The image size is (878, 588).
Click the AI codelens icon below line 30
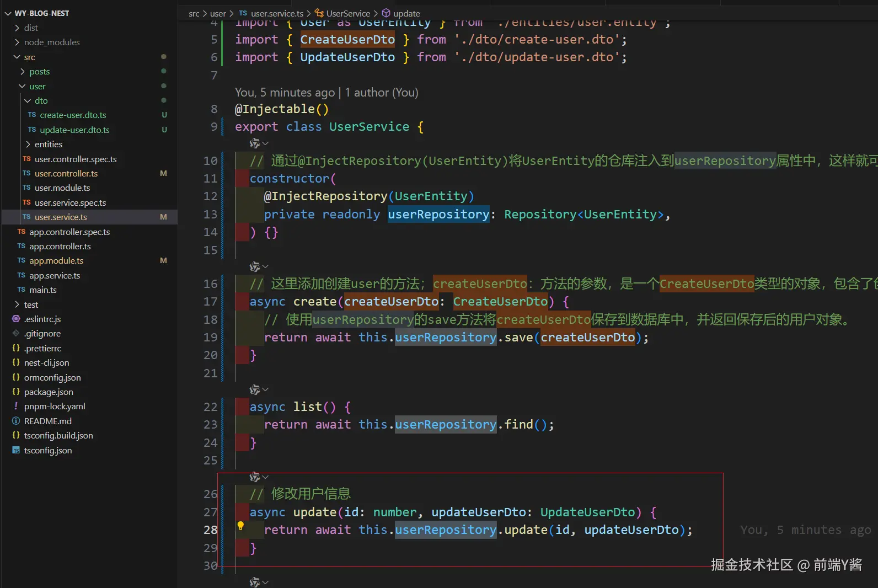pyautogui.click(x=255, y=582)
